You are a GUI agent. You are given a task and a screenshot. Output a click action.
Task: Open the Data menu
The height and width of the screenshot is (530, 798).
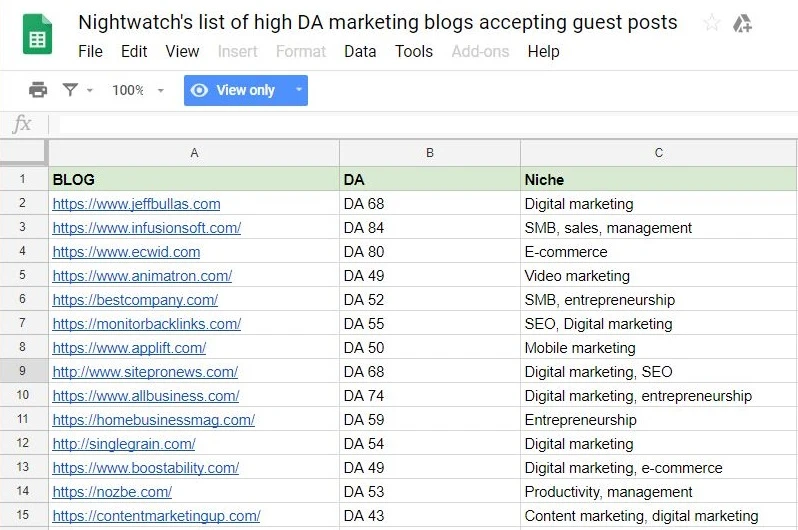tap(360, 51)
